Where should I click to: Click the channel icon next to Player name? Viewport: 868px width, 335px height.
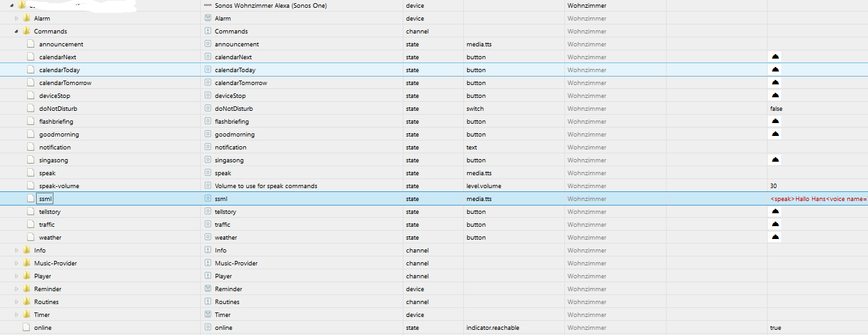[x=208, y=276]
